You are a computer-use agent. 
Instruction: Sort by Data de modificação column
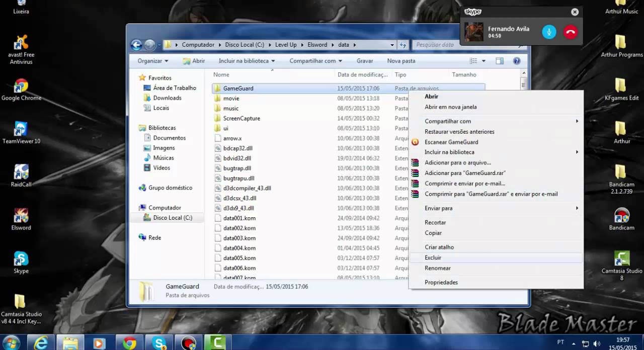(363, 74)
